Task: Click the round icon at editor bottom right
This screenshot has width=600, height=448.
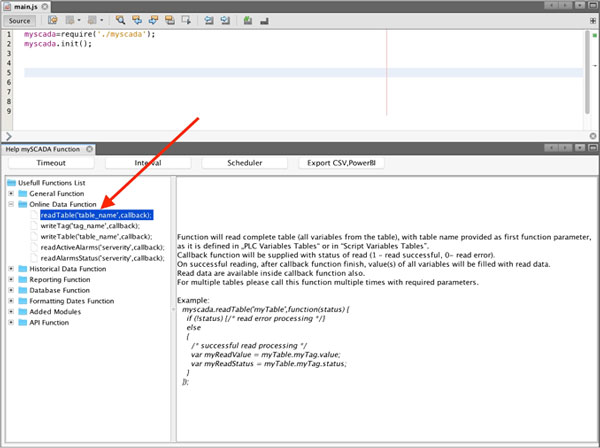Action: coord(593,136)
